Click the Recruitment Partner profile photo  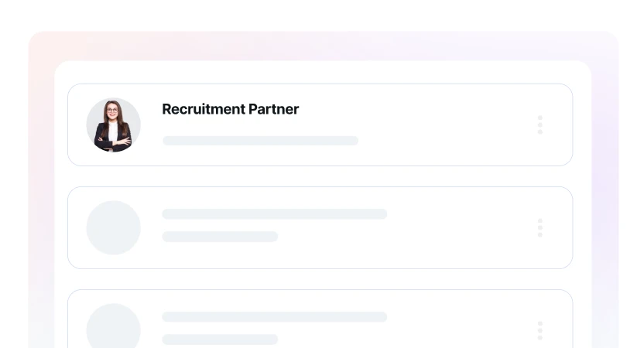[x=113, y=125]
